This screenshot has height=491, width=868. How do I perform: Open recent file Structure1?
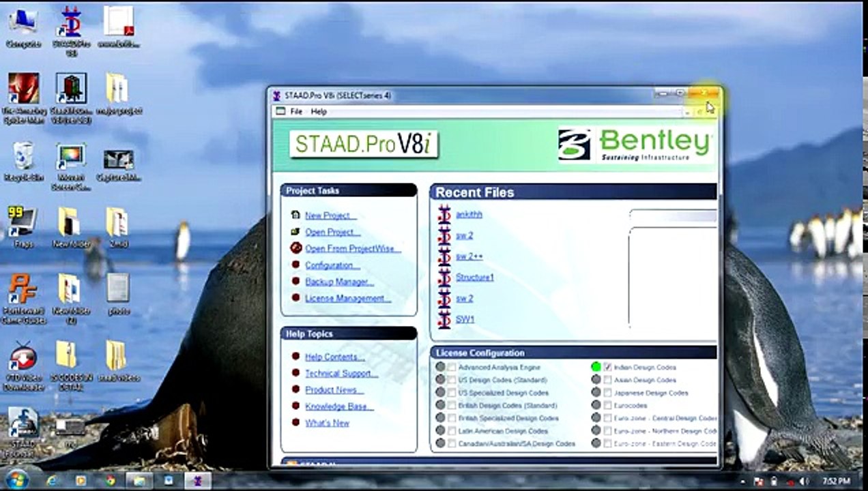[x=475, y=278]
